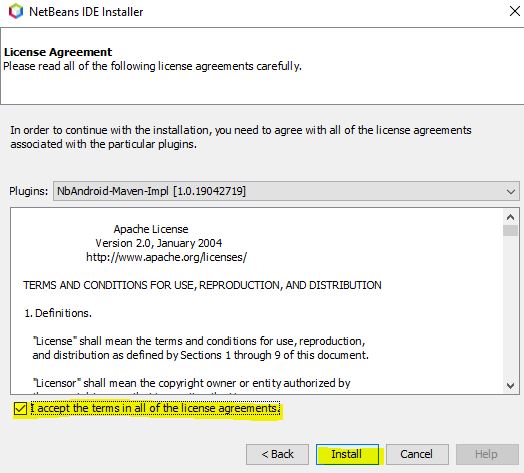
Task: Click the NetBeans cube logo icon
Action: coord(16,12)
